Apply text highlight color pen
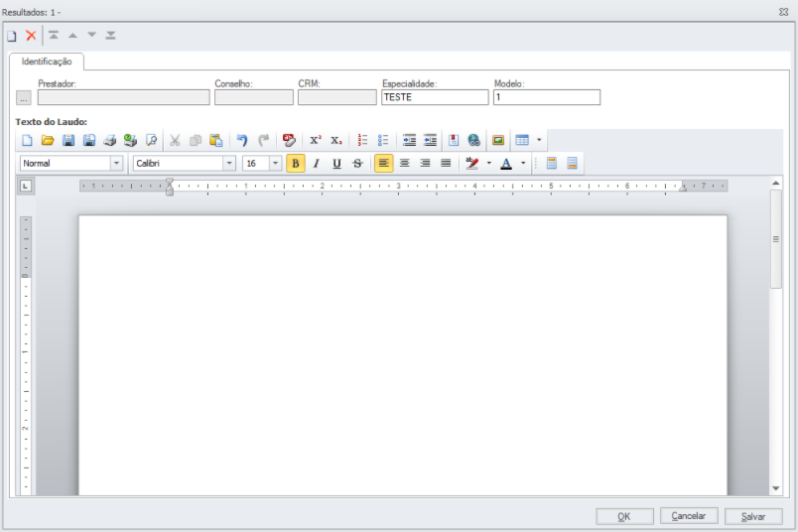798x532 pixels. pyautogui.click(x=471, y=164)
